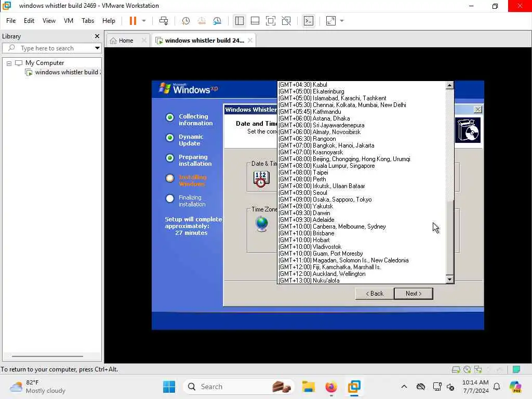Close the Windows Whistler setup dialog
The height and width of the screenshot is (399, 532).
point(477,109)
